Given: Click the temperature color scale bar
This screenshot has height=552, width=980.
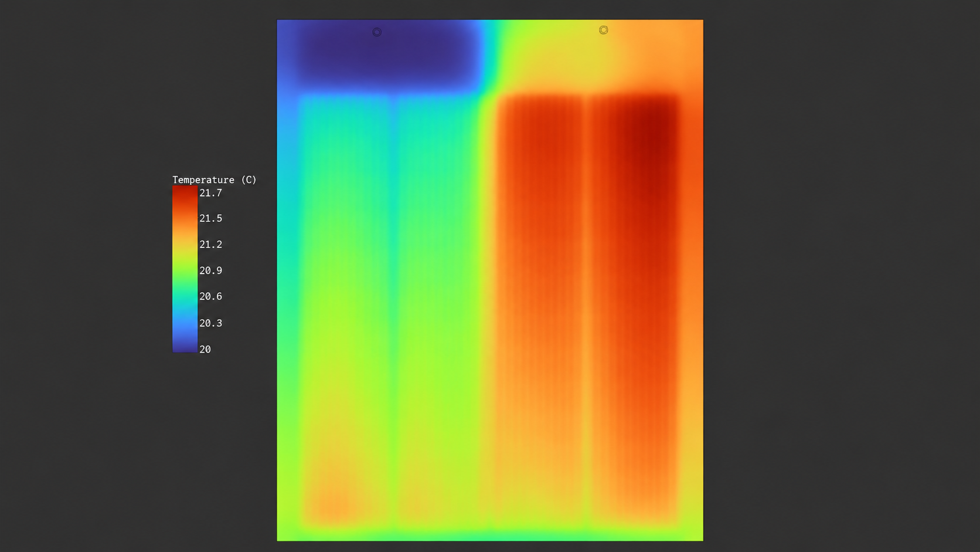Looking at the screenshot, I should click(185, 269).
